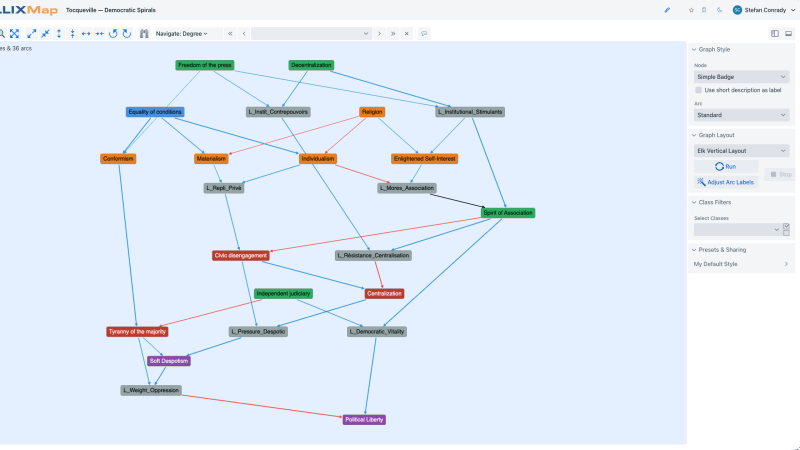The width and height of the screenshot is (800, 450).
Task: Collapse the Class Filters section
Action: point(711,203)
